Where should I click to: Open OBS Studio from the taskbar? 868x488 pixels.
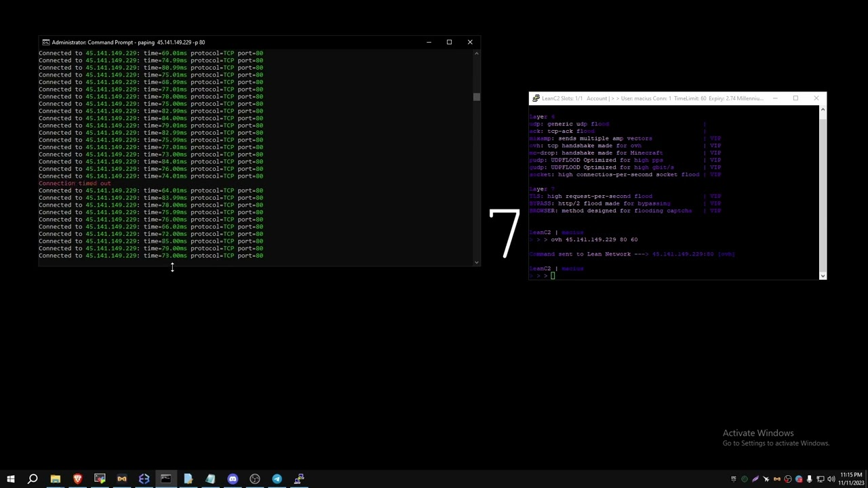[x=255, y=479]
